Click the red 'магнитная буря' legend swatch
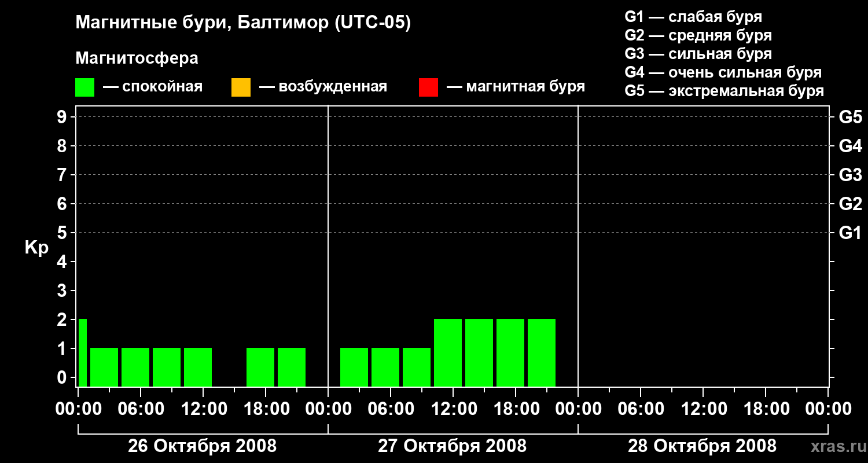The width and height of the screenshot is (868, 463). [428, 87]
